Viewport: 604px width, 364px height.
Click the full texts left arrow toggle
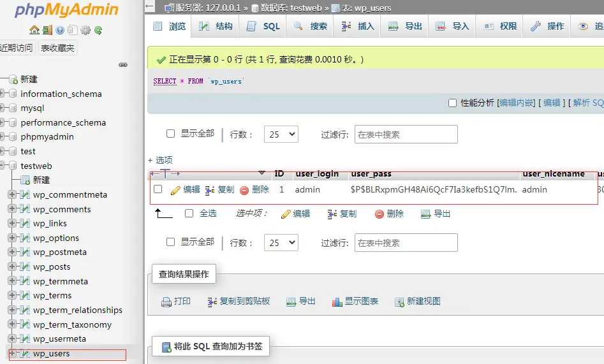point(155,174)
